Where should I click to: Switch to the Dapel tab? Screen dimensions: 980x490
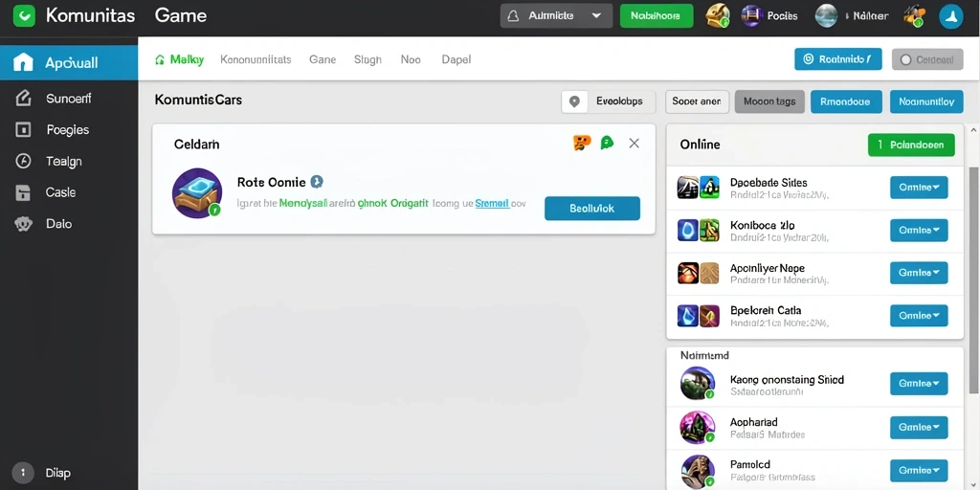[x=457, y=60]
